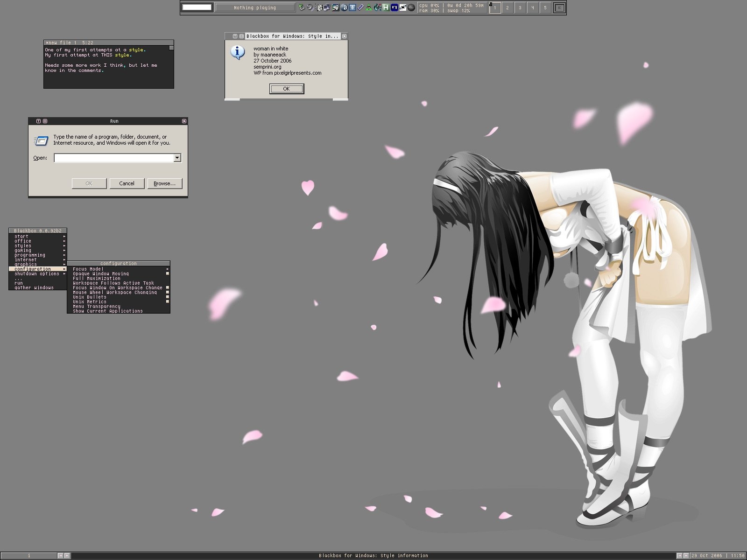Toggle Full Maximization option
Screen dimensions: 747x560
[119, 278]
